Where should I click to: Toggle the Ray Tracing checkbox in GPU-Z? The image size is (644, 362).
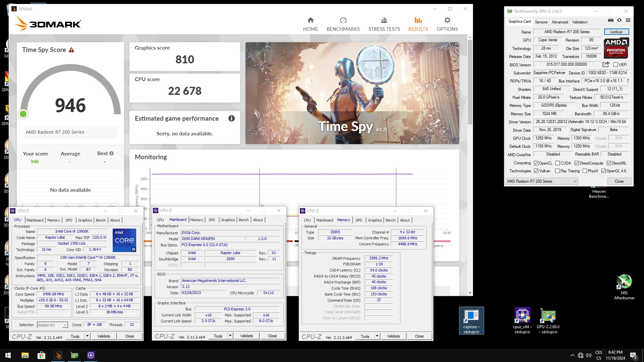[x=557, y=171]
